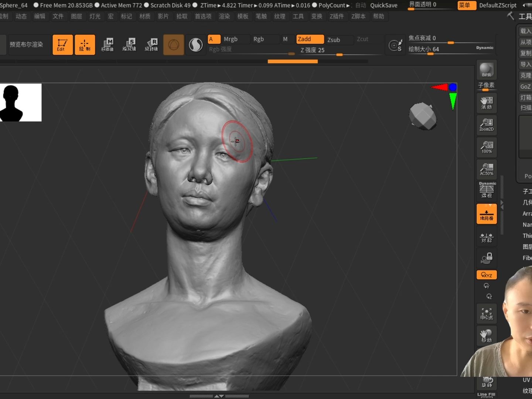532x399 pixels.
Task: Click the camera view head gizmo
Action: point(423,116)
